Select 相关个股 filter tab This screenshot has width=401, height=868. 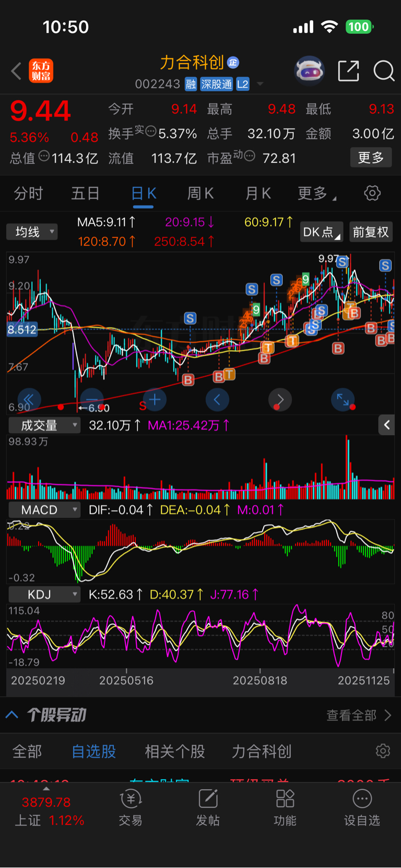click(175, 751)
